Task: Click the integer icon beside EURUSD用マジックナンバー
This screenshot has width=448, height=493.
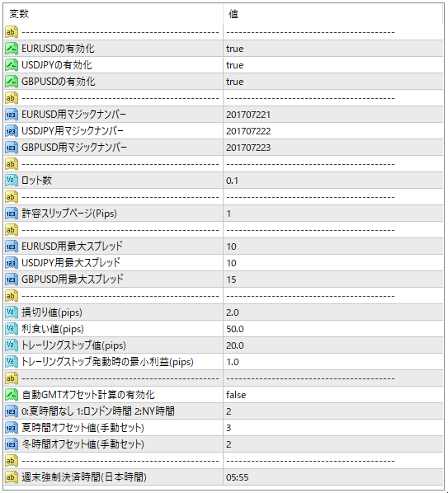Action: coord(12,115)
